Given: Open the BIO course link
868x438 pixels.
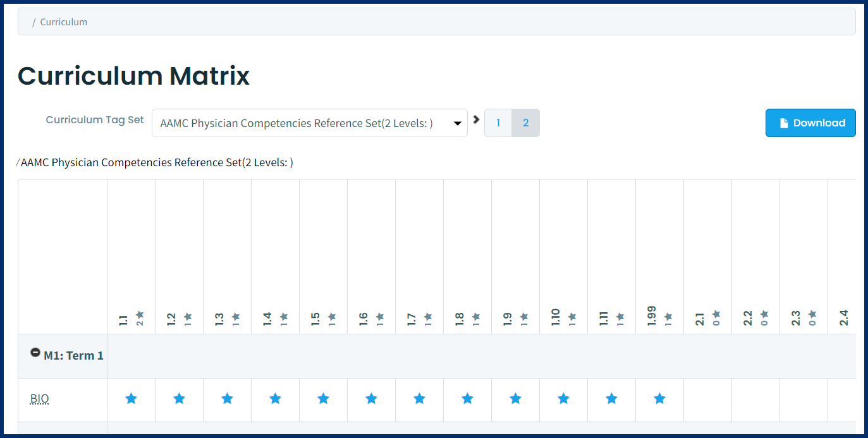Looking at the screenshot, I should [38, 399].
